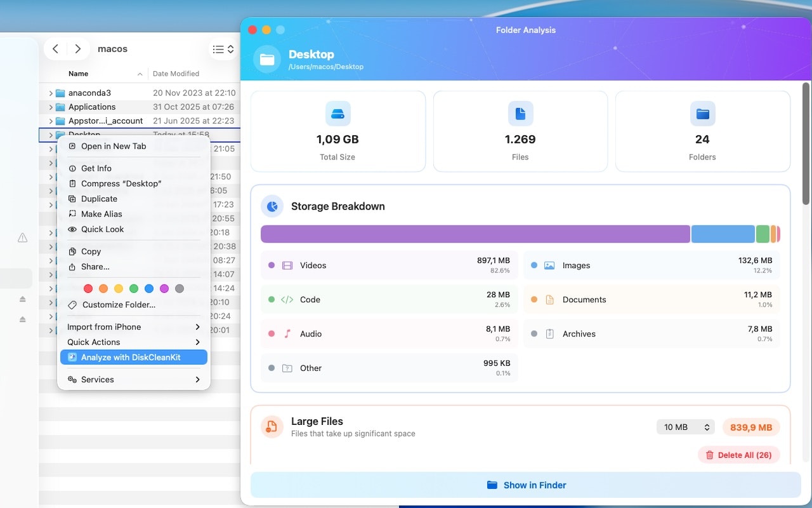
Task: Expand the Import from iPhone submenu arrow
Action: click(x=198, y=327)
